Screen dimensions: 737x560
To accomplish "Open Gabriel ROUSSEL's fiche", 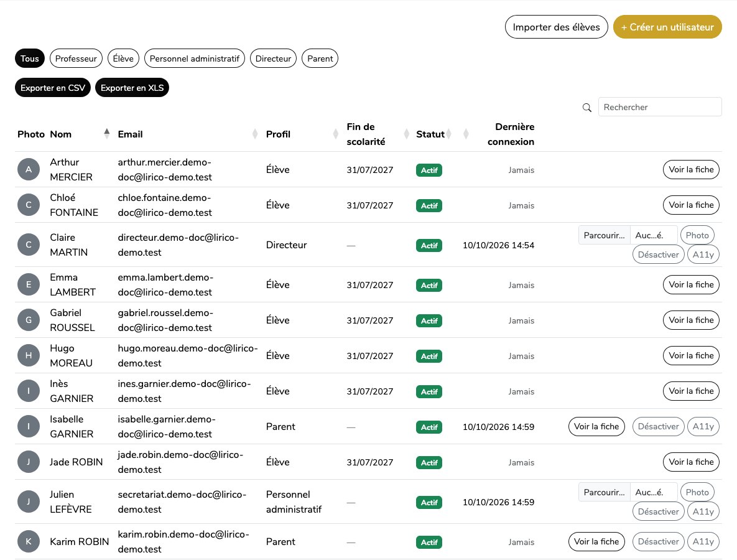I will click(691, 320).
